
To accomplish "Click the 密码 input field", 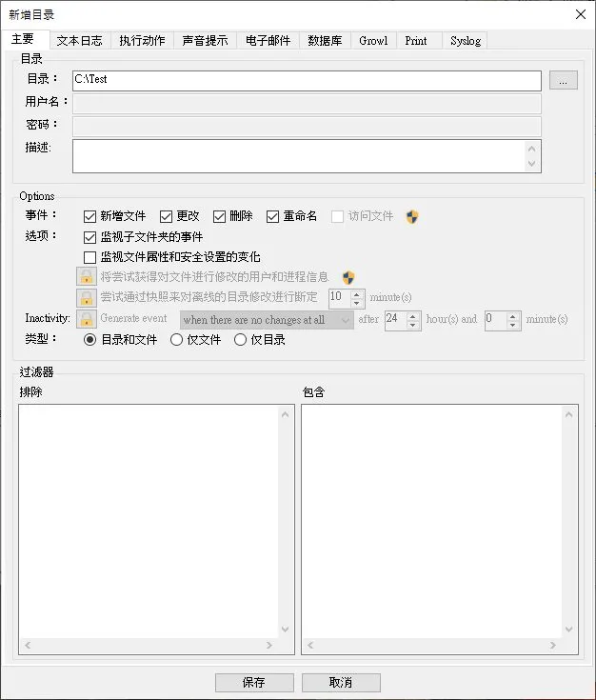I will 307,127.
